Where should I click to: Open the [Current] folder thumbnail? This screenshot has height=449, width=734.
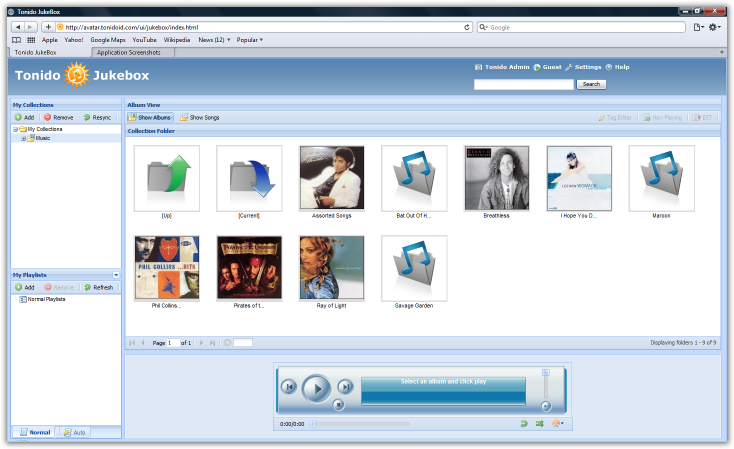coord(249,178)
